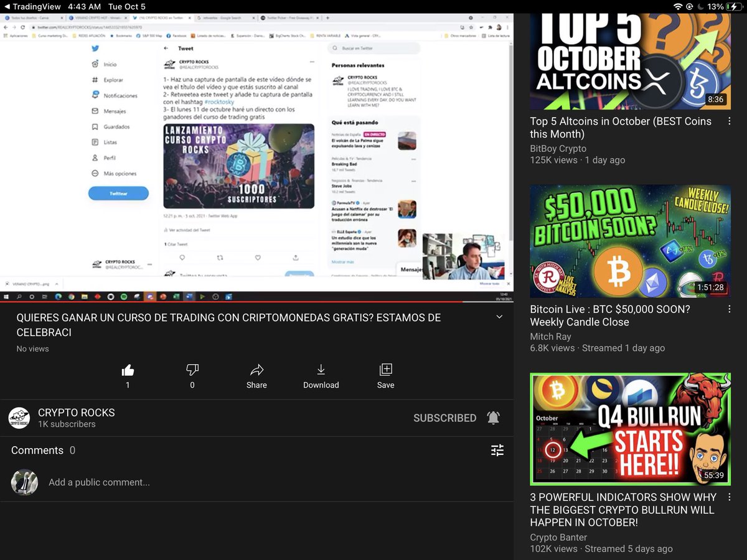Open more options for Bitcoin Live video
The width and height of the screenshot is (747, 560).
click(x=730, y=309)
